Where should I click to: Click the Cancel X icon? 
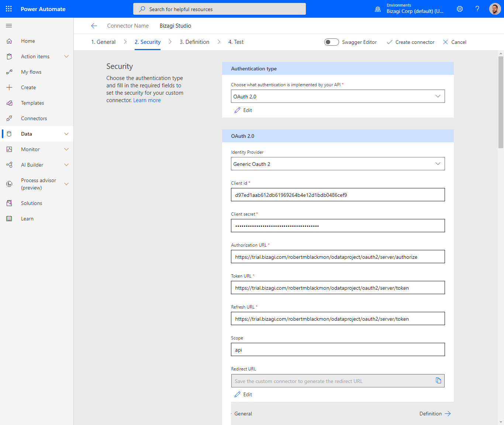[x=445, y=42]
